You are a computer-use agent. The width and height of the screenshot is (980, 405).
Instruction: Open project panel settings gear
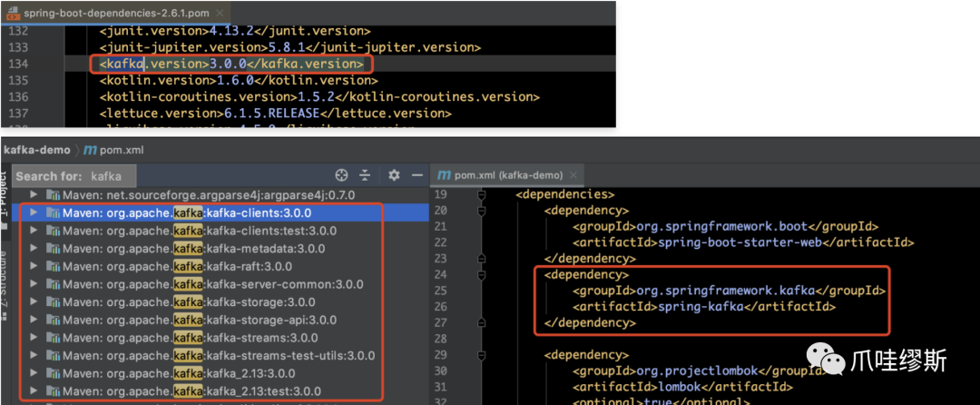click(x=394, y=175)
